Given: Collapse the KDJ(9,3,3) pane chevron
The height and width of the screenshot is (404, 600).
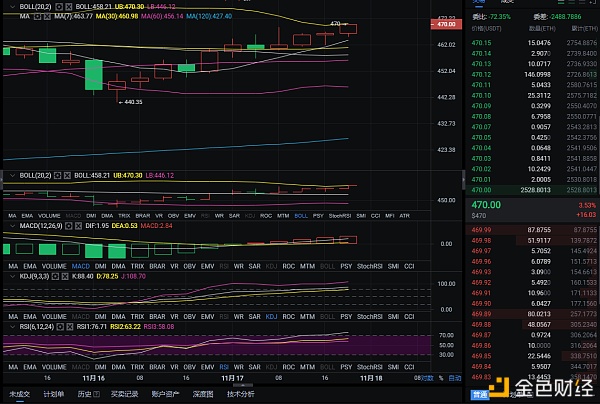Looking at the screenshot, I should 12,276.
